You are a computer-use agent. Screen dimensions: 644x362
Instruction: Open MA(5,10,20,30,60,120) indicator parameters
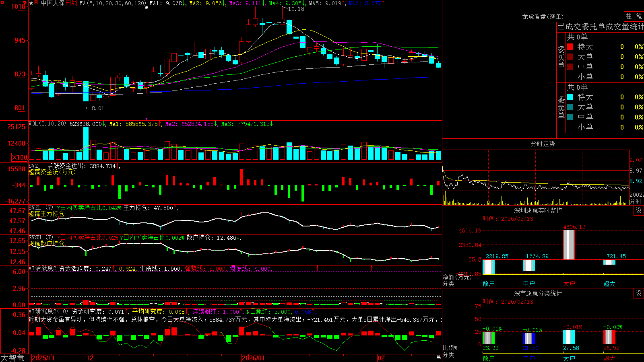pos(113,3)
